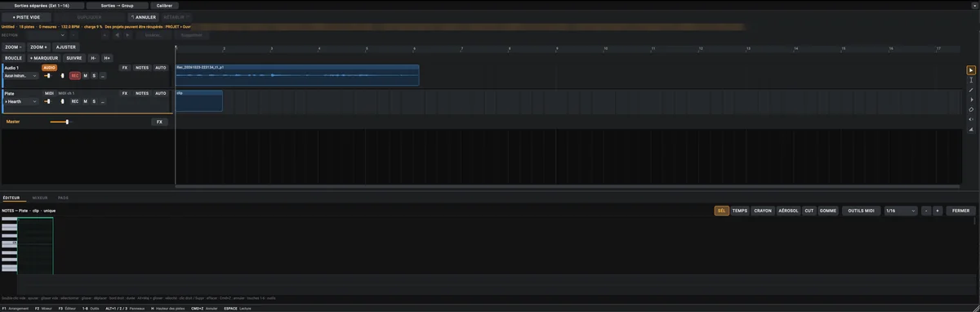Select the text cursor (I-beam) tool
The height and width of the screenshot is (312, 980).
pos(971,80)
